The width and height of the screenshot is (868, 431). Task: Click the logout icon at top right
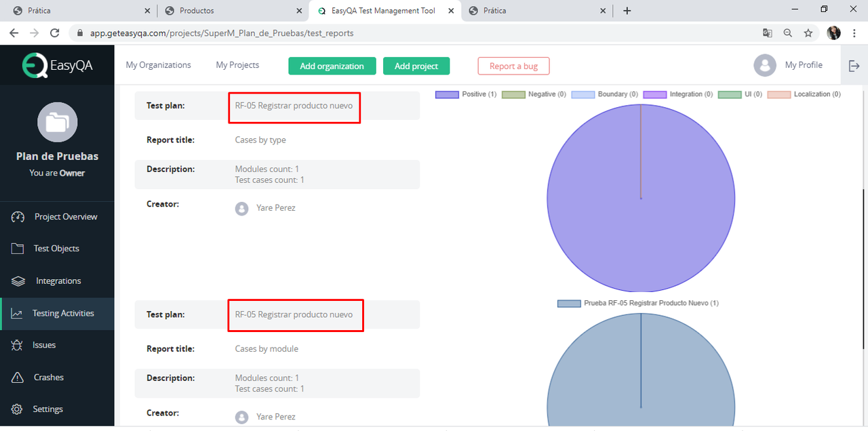[x=854, y=66]
